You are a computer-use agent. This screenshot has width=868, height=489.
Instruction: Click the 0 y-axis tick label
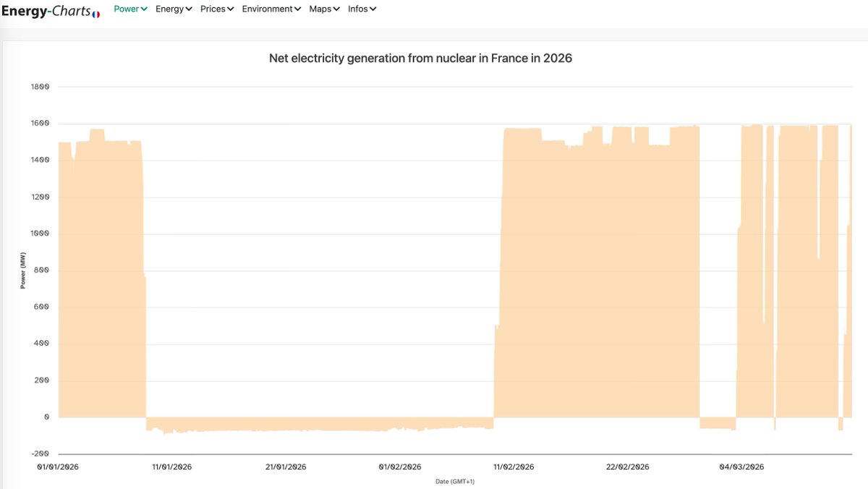pyautogui.click(x=46, y=417)
